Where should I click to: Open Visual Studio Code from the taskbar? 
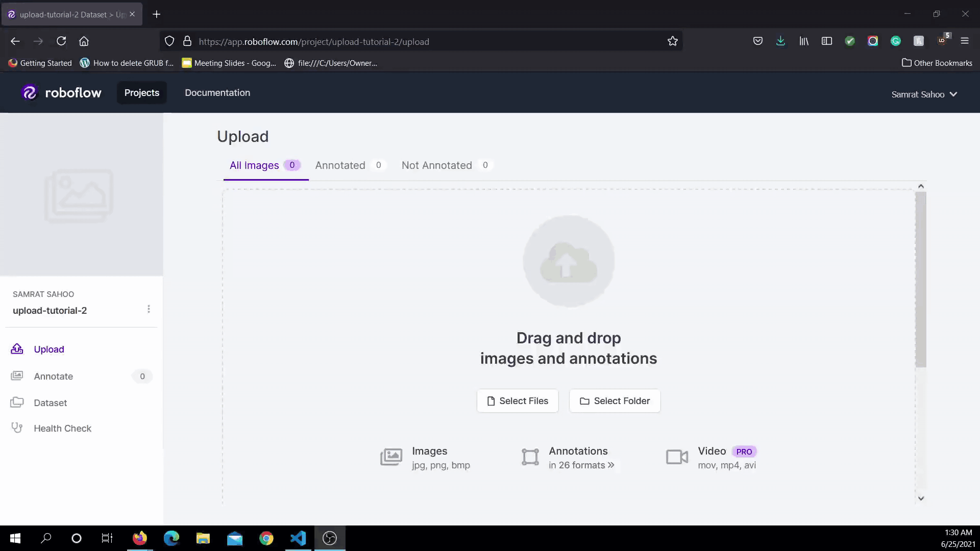[298, 538]
